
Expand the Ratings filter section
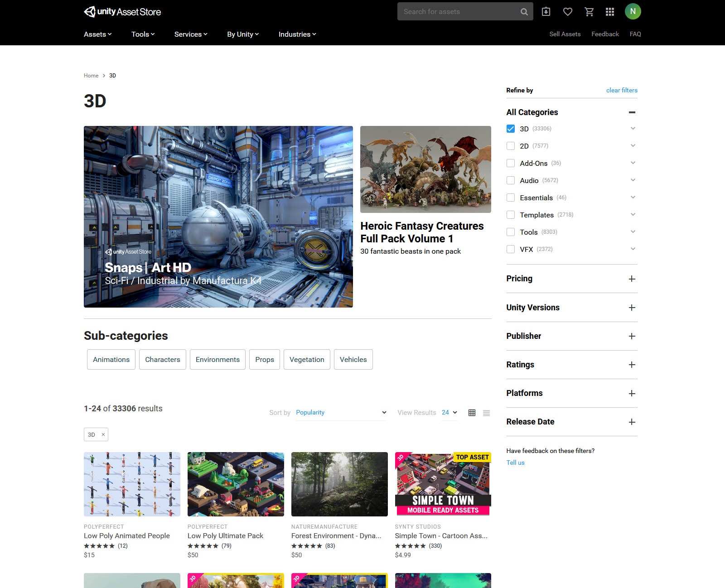tap(632, 365)
